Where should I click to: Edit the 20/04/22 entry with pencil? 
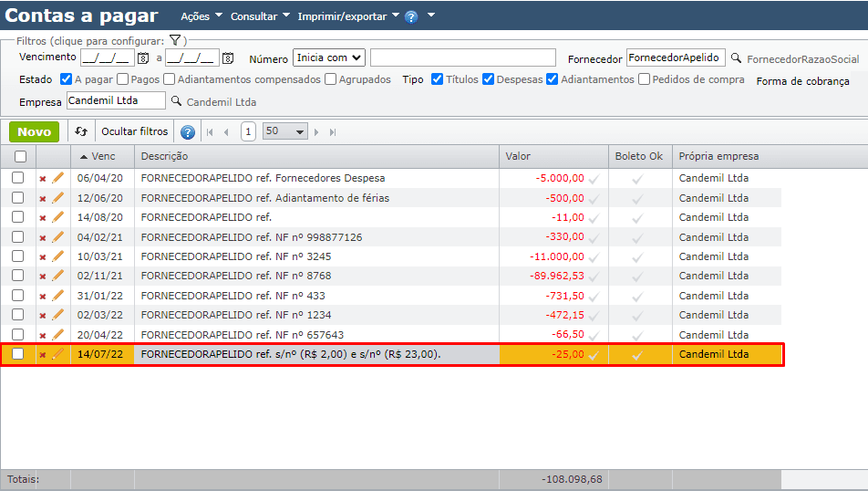click(57, 335)
